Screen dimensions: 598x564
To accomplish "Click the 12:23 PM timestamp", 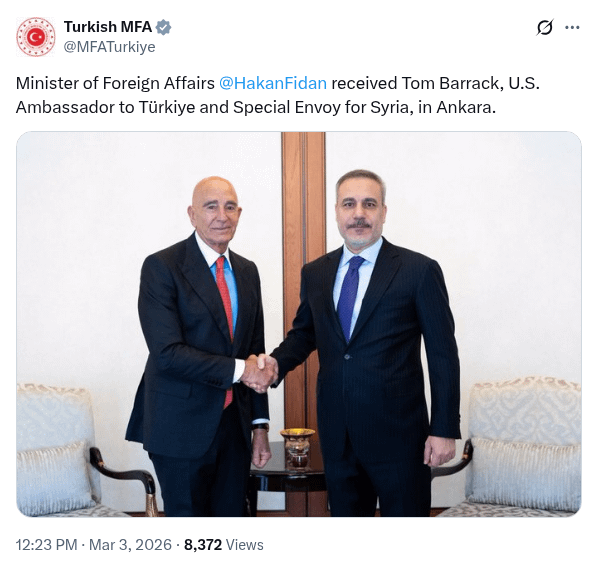I will point(47,545).
